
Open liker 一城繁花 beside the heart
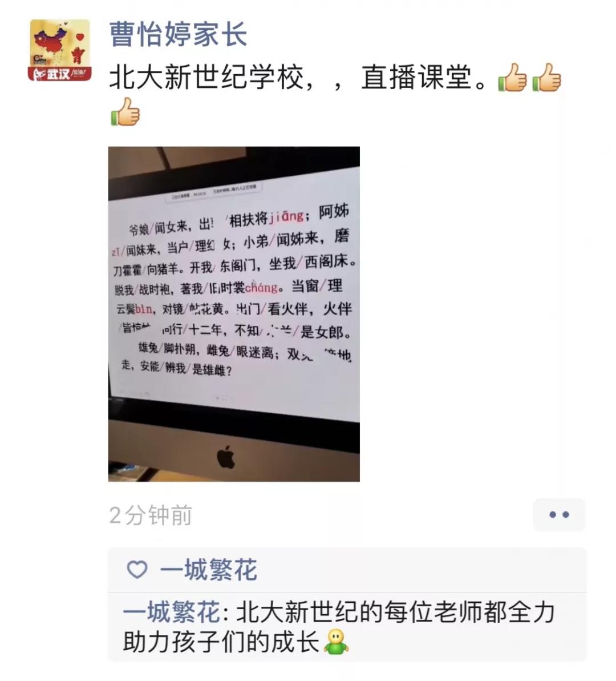pyautogui.click(x=209, y=570)
